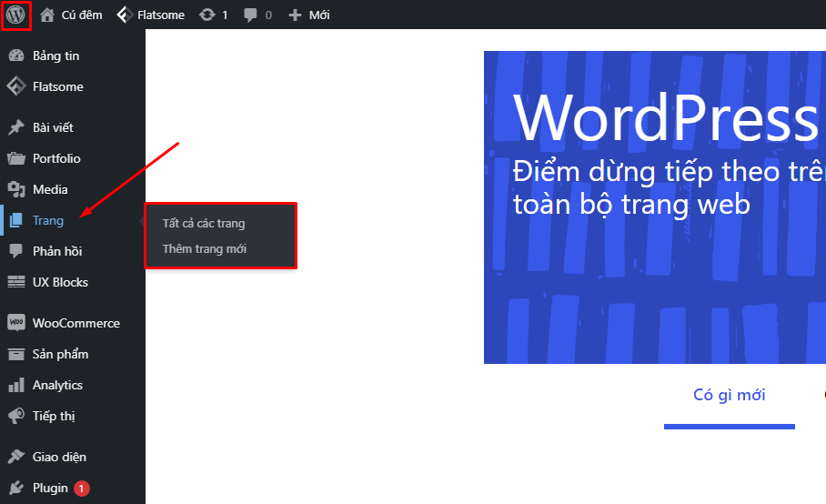Click the Phản hồi comment bubble icon
Screen dimensions: 826x504
(x=16, y=251)
